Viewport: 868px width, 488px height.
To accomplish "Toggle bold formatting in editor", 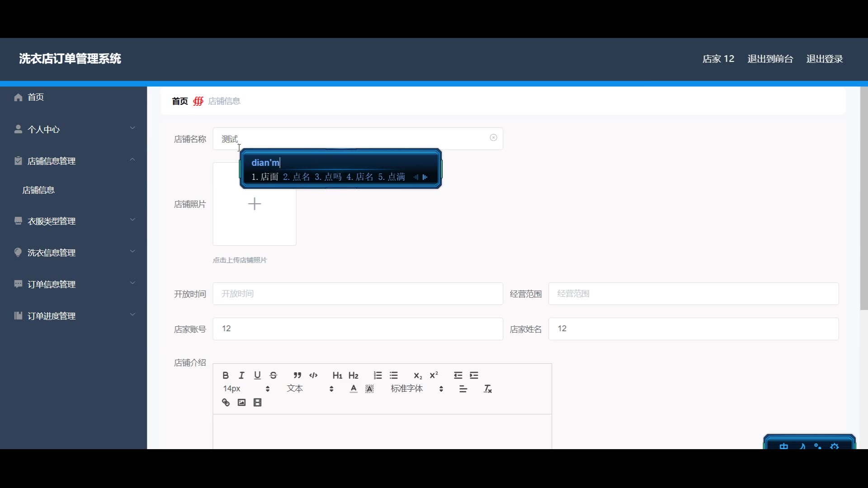I will pyautogui.click(x=226, y=375).
